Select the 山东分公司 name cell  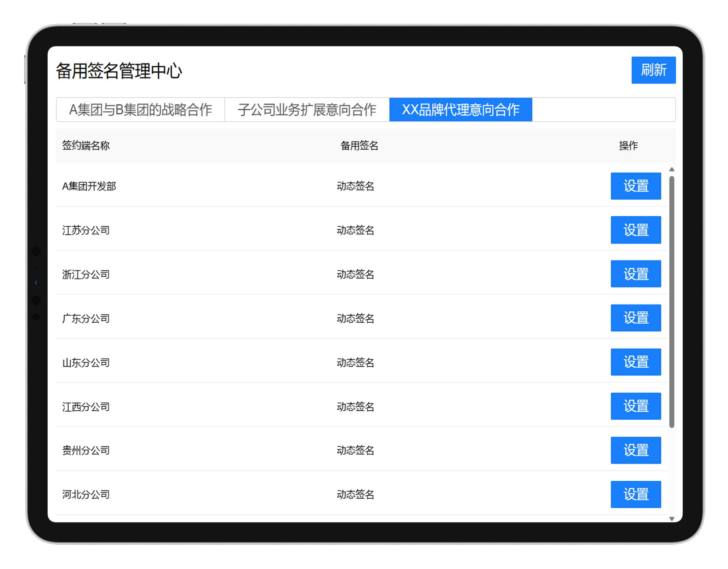click(86, 362)
